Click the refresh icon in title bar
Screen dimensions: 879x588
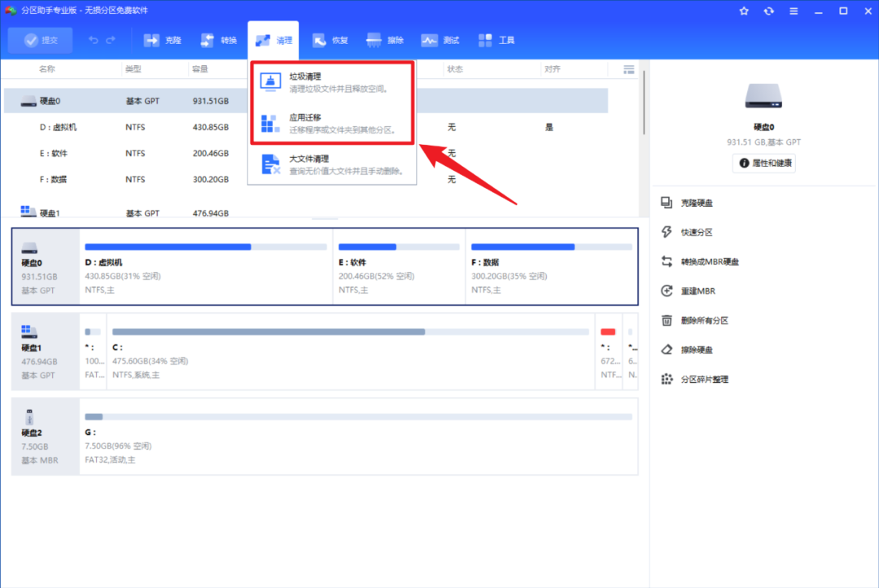pos(768,11)
